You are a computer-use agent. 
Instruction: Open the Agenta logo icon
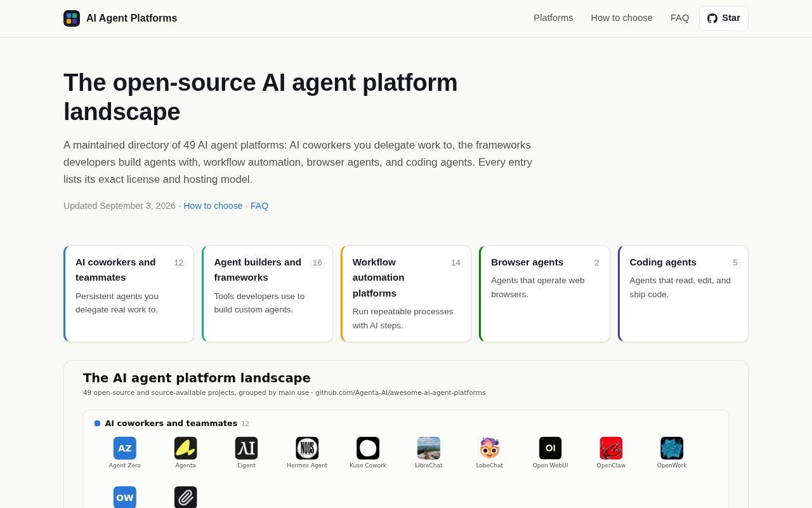186,448
